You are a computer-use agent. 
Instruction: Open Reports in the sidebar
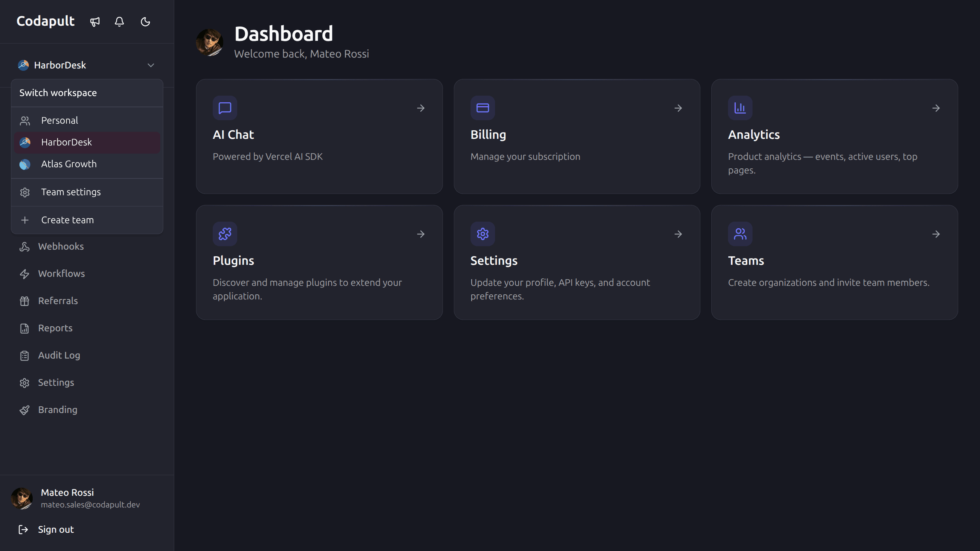point(87,328)
